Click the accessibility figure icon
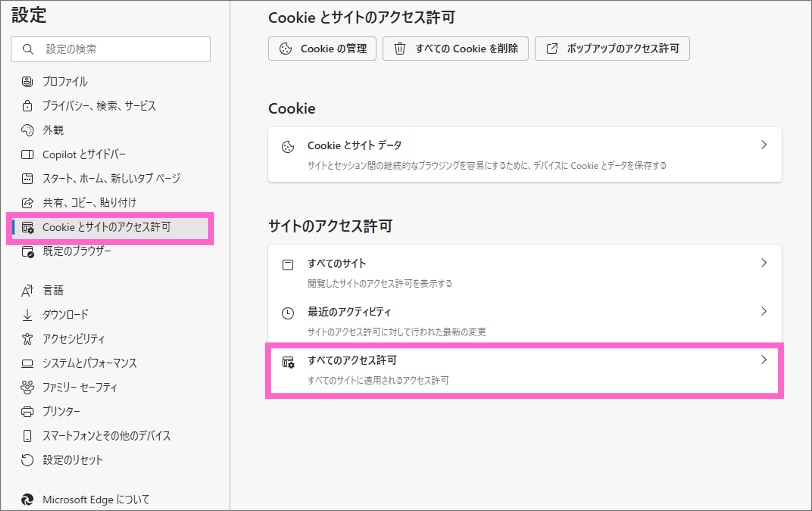Image resolution: width=812 pixels, height=511 pixels. point(27,339)
